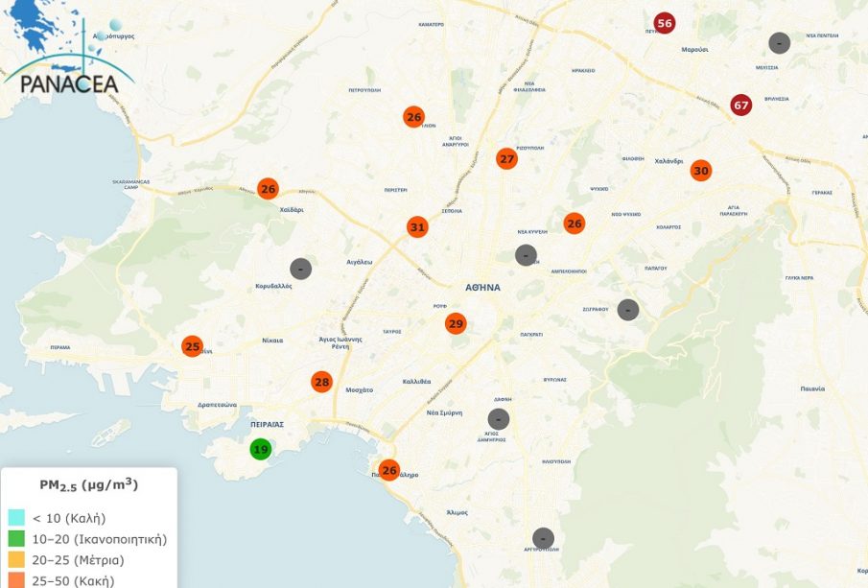The height and width of the screenshot is (588, 868).
Task: Select the green marker showing 19
Action: point(260,449)
